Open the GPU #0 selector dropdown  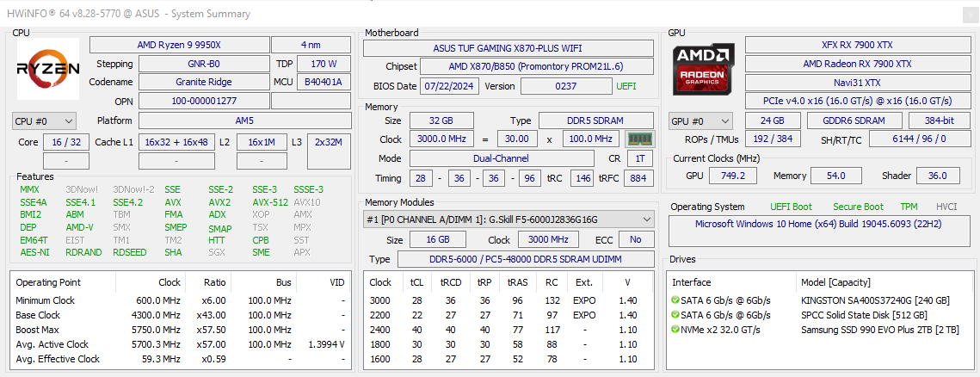700,121
